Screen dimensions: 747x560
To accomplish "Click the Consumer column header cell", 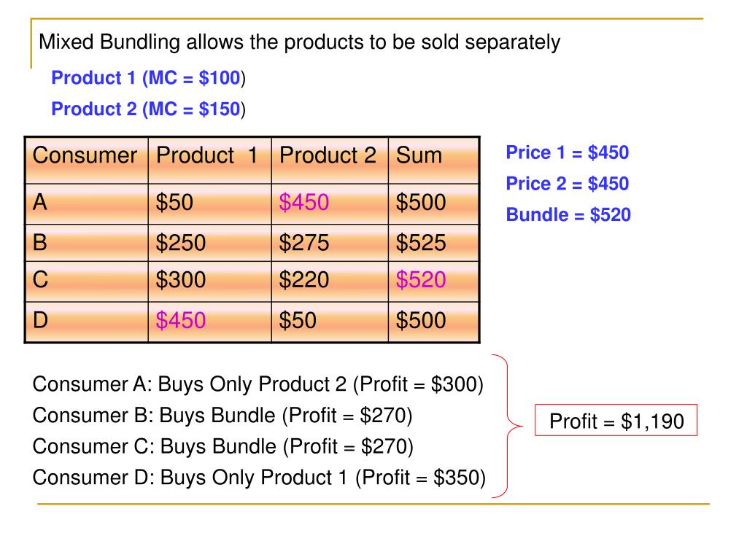I will (x=86, y=160).
